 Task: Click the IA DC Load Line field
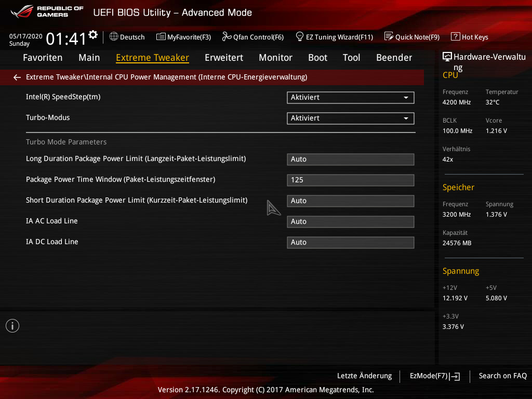(x=351, y=242)
